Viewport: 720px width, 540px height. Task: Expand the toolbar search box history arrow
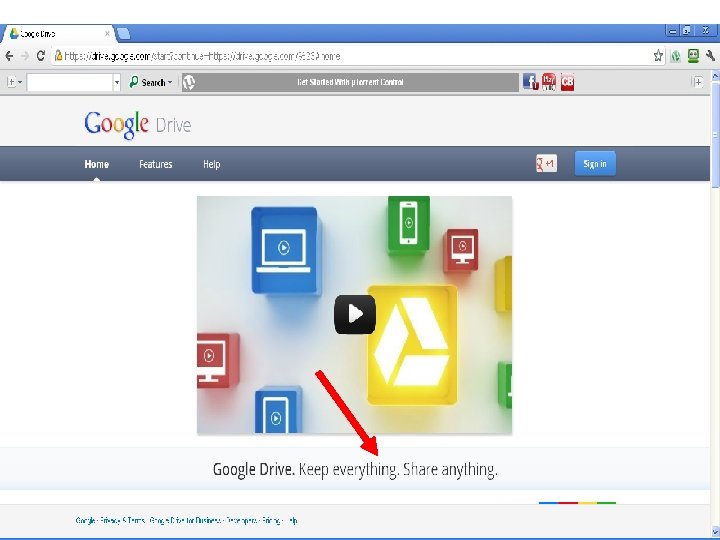117,83
